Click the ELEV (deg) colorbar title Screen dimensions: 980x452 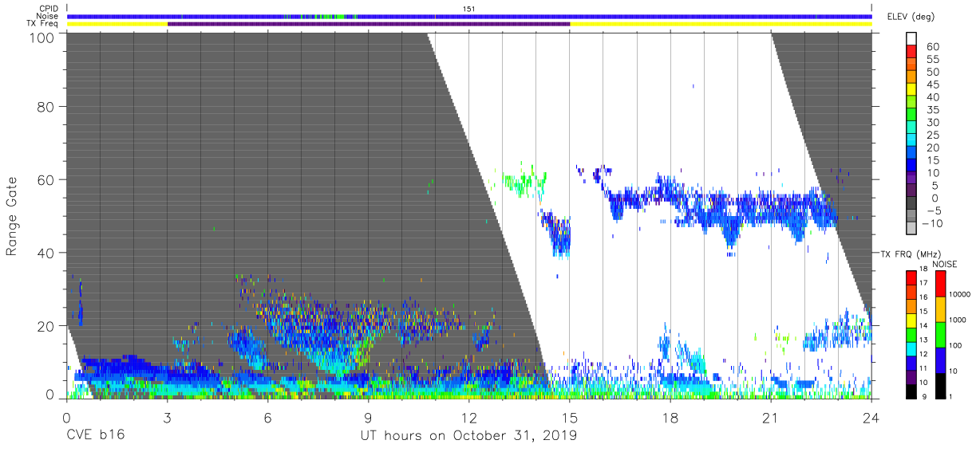click(x=913, y=17)
